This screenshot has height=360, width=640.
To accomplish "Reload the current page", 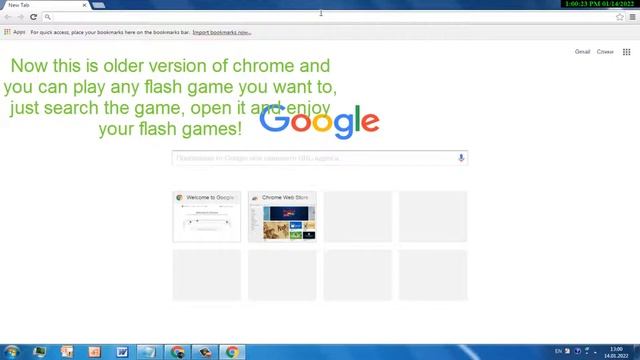I will (x=33, y=17).
